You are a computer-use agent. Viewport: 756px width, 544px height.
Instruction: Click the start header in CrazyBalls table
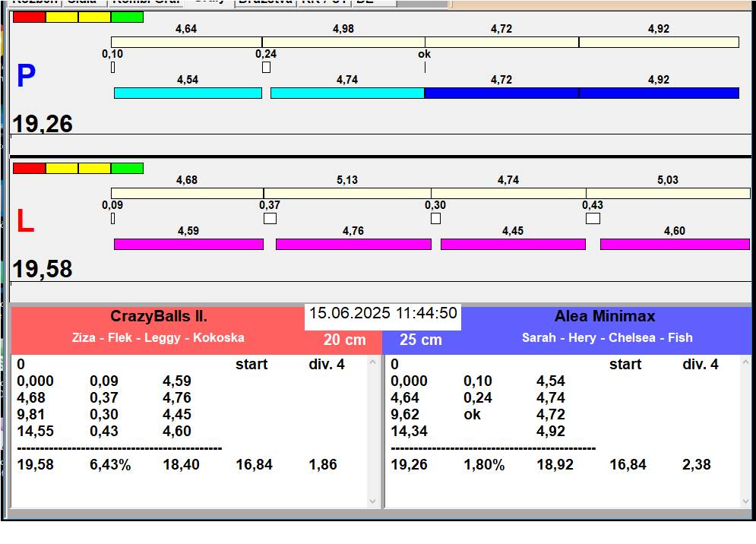tap(251, 364)
